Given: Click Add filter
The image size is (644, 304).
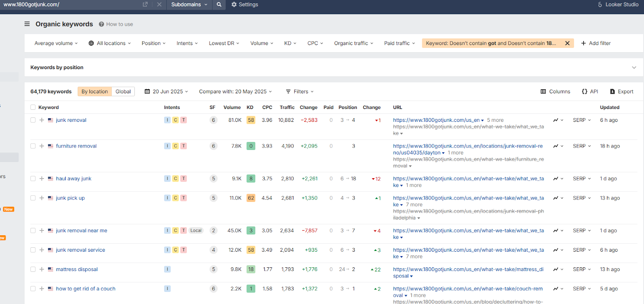Looking at the screenshot, I should click(x=596, y=43).
